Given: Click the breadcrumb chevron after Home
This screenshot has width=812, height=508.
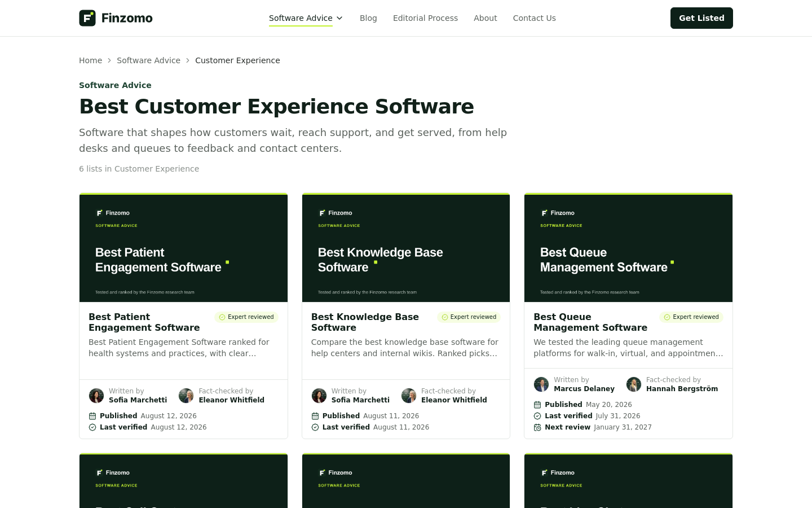Looking at the screenshot, I should pos(109,60).
